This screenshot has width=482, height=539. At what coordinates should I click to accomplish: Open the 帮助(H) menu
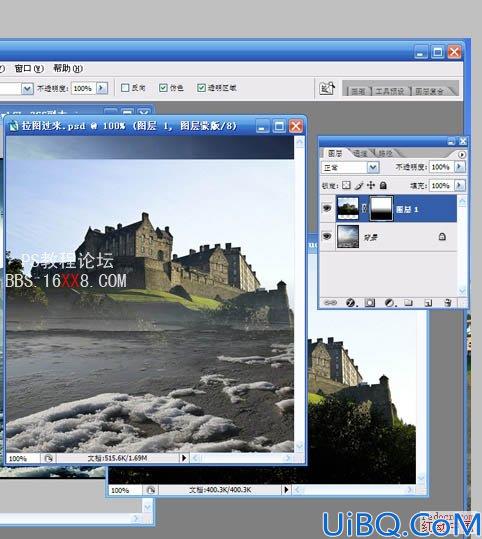[68, 68]
